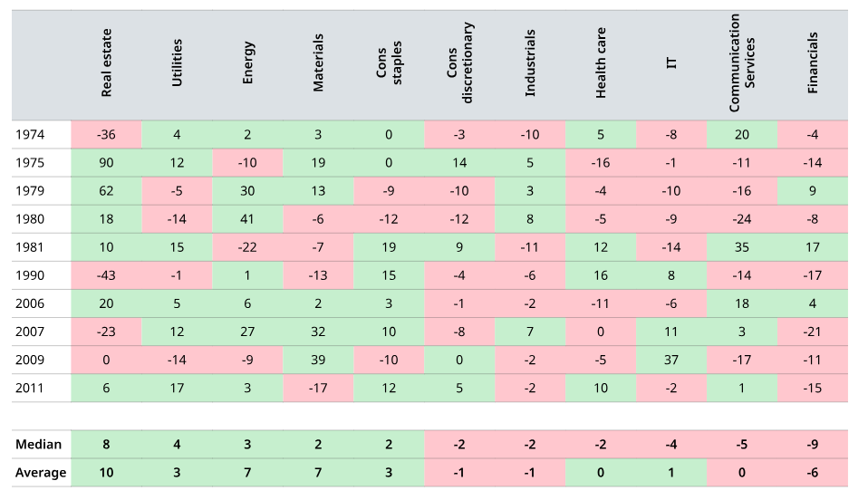Select the Health care column header
This screenshot has width=868, height=500.
click(x=601, y=63)
